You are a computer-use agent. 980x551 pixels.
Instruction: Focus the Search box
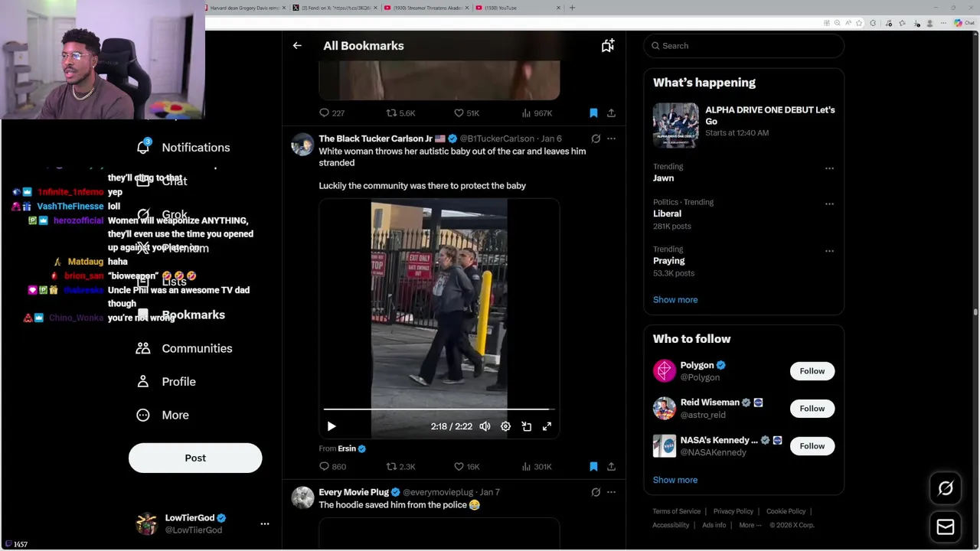coord(743,46)
